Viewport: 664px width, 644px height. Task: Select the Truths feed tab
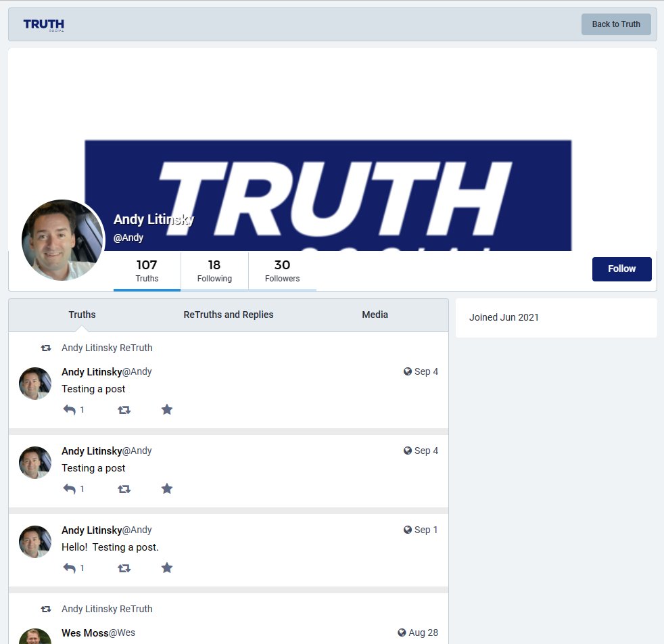(x=82, y=315)
